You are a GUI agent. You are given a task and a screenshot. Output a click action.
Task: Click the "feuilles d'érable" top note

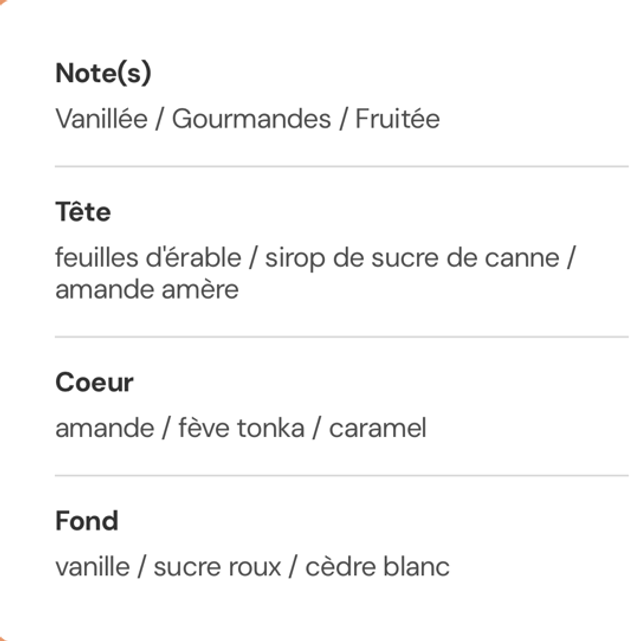pos(148,258)
